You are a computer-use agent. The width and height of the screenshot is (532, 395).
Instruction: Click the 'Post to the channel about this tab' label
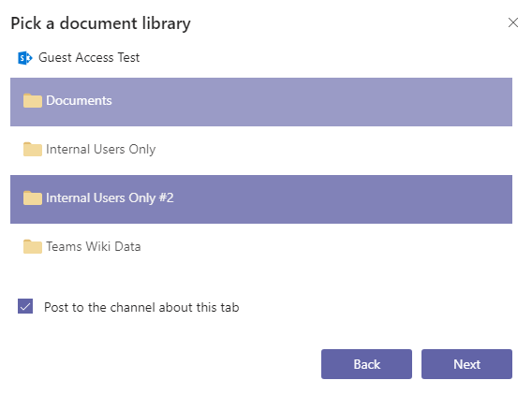pos(141,307)
